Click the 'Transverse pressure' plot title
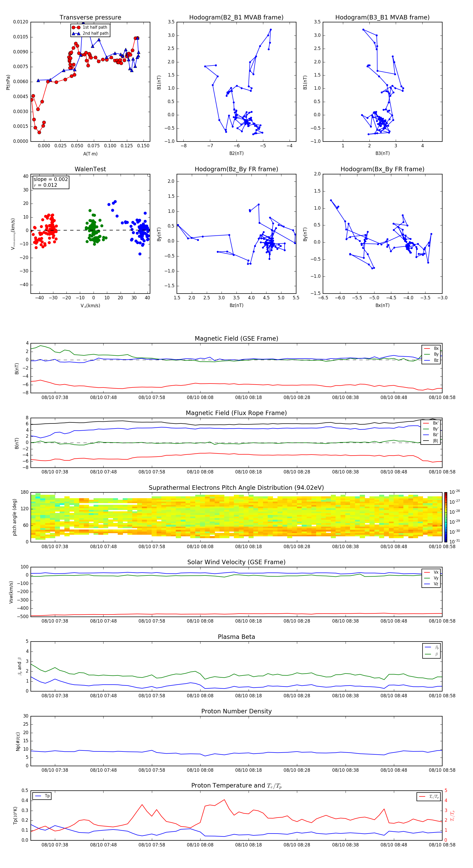Viewport: 473px width, 868px height. 90,18
